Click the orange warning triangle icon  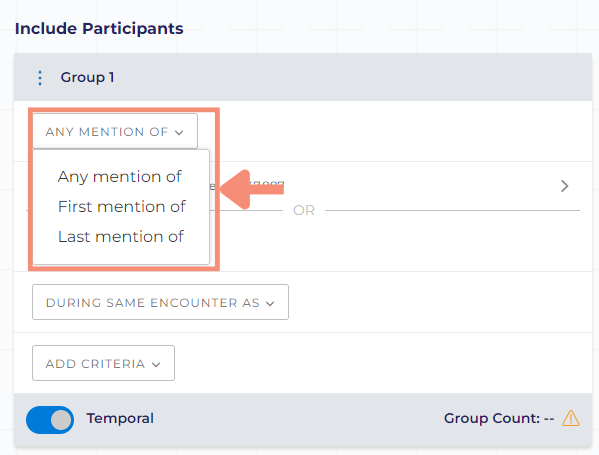point(571,418)
